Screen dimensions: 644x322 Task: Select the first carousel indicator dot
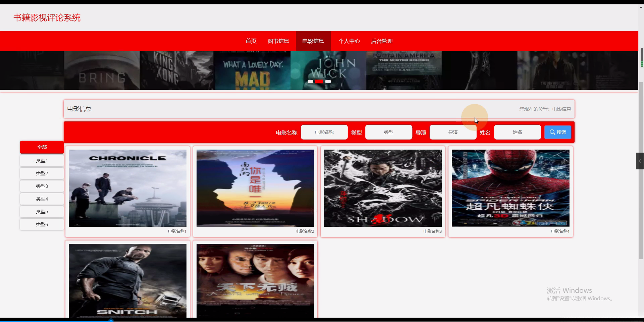311,82
